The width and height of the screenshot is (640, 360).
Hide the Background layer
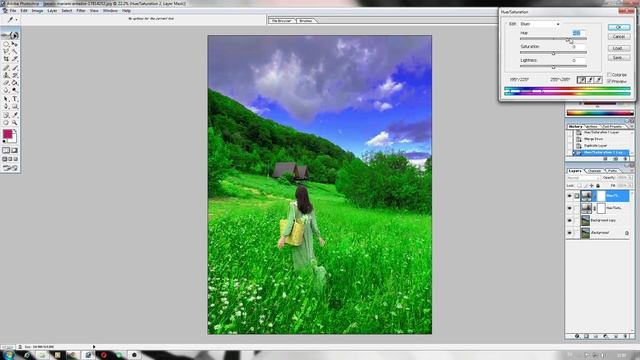(569, 233)
